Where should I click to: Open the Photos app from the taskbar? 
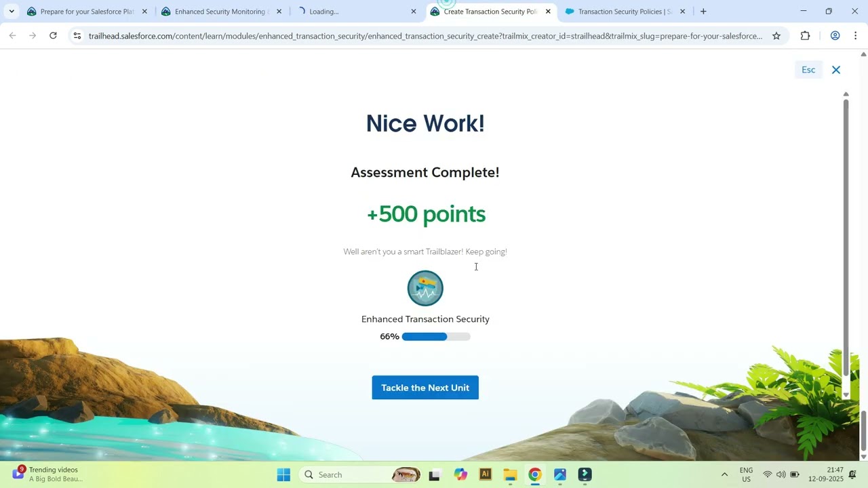coord(560,474)
